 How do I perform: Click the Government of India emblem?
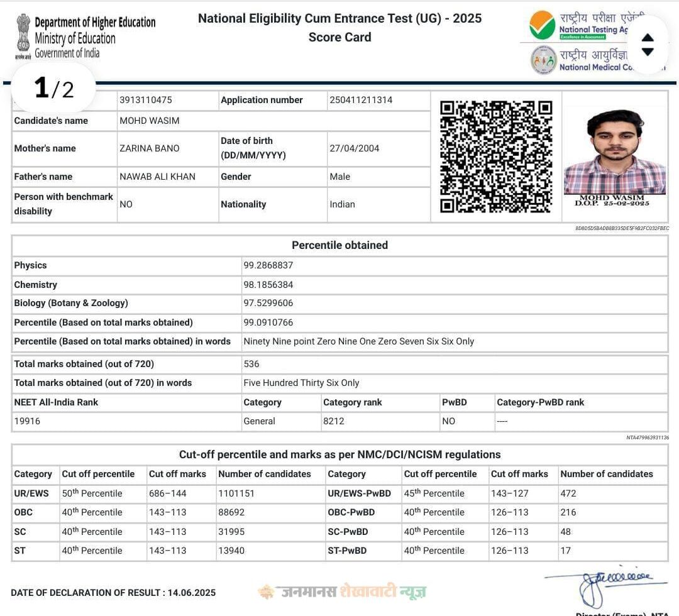click(23, 36)
